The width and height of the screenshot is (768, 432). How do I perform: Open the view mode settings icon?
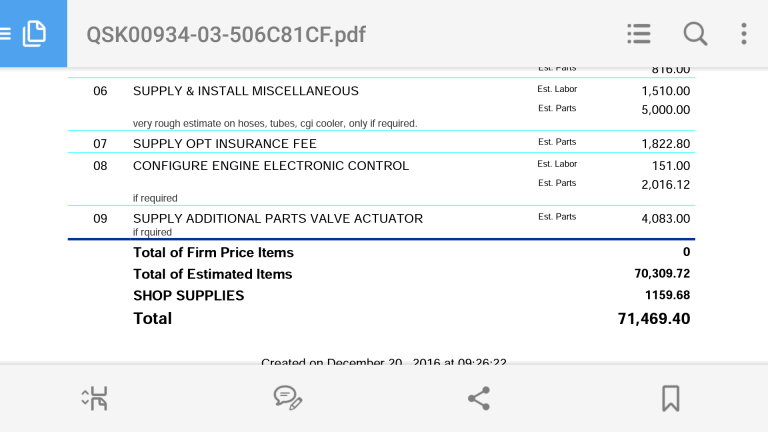tap(95, 398)
